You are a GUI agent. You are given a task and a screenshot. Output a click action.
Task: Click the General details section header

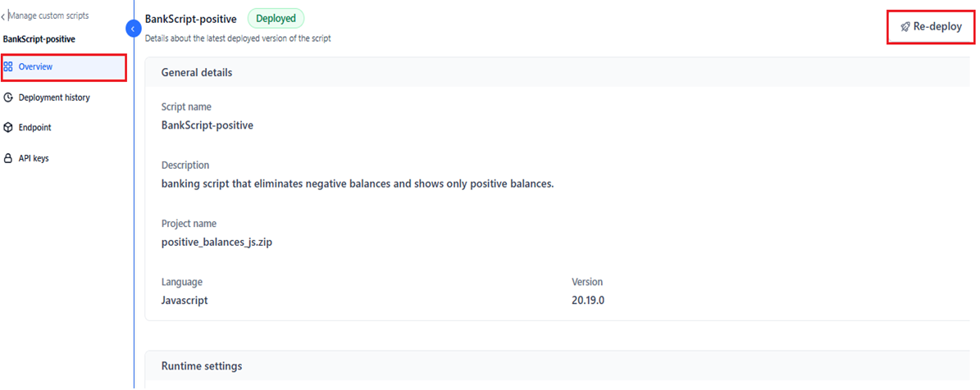pyautogui.click(x=197, y=73)
